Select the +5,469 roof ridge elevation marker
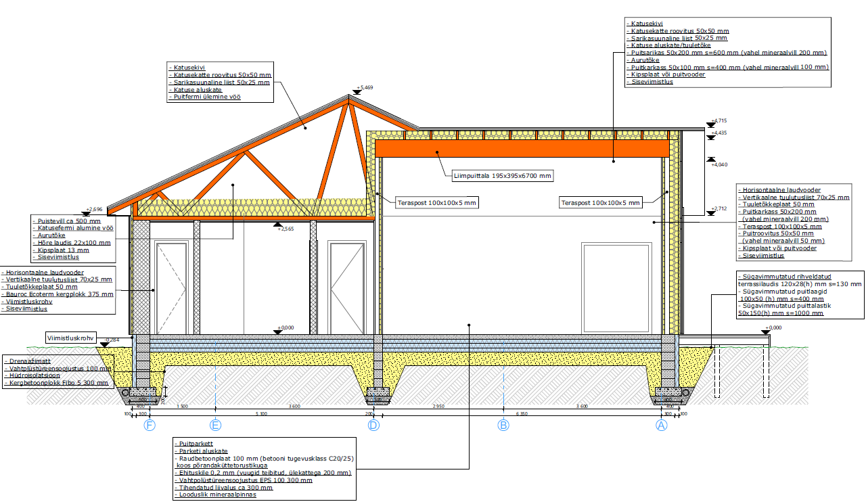 (364, 88)
